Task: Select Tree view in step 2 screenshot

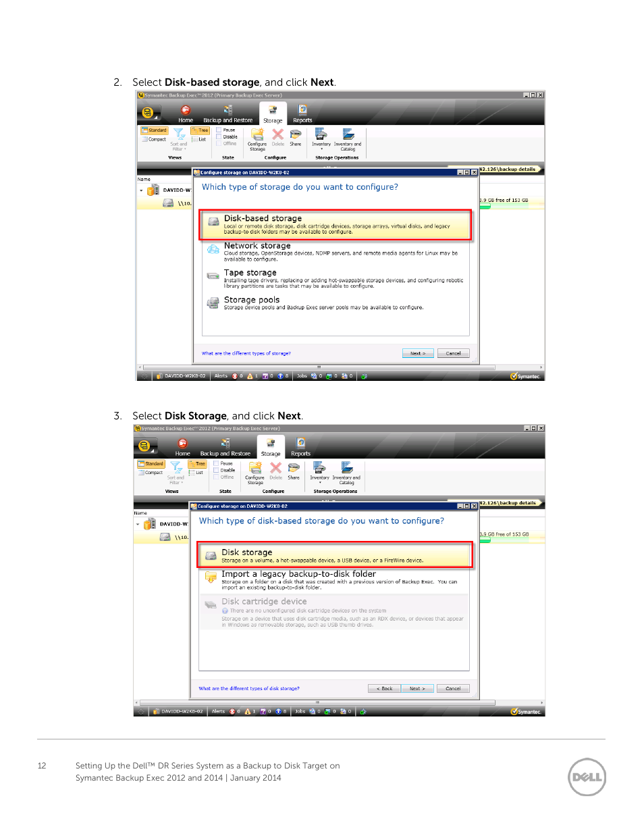Action: (200, 130)
